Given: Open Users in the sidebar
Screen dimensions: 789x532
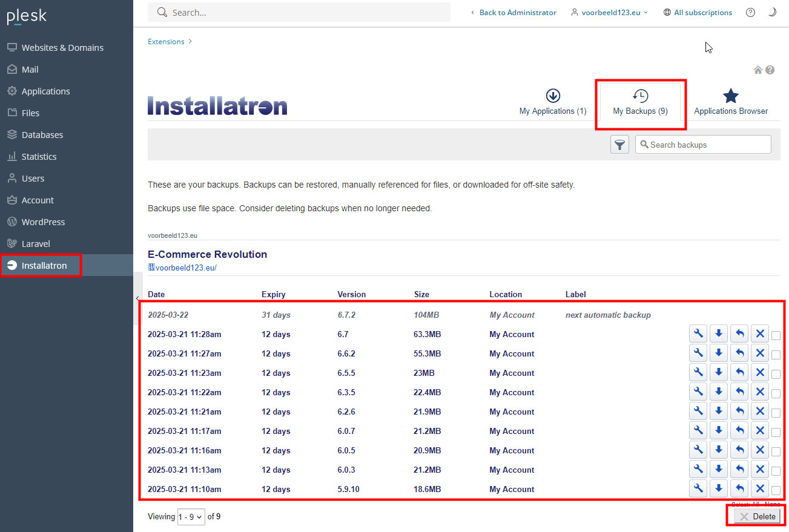Looking at the screenshot, I should tap(33, 179).
